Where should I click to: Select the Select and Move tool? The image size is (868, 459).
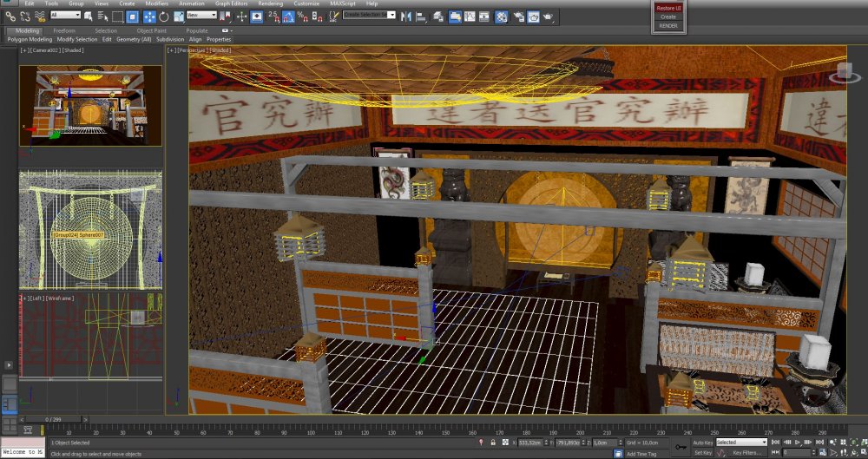148,16
